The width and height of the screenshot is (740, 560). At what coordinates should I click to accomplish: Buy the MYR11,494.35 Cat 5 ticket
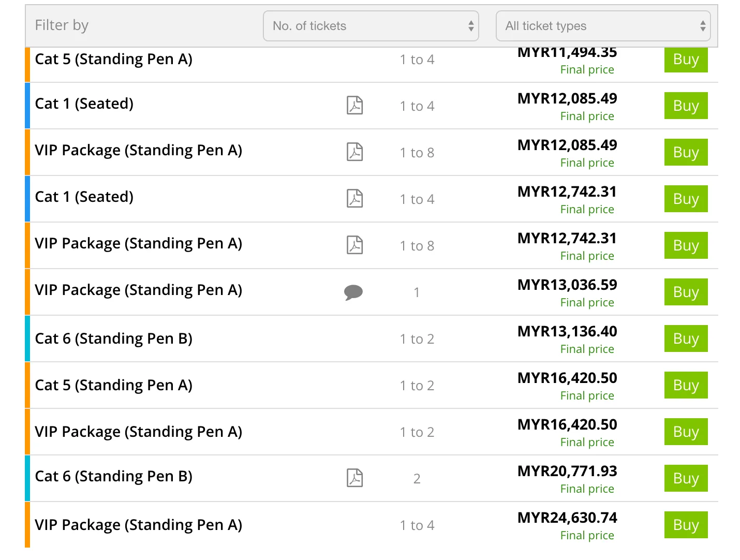pyautogui.click(x=686, y=60)
